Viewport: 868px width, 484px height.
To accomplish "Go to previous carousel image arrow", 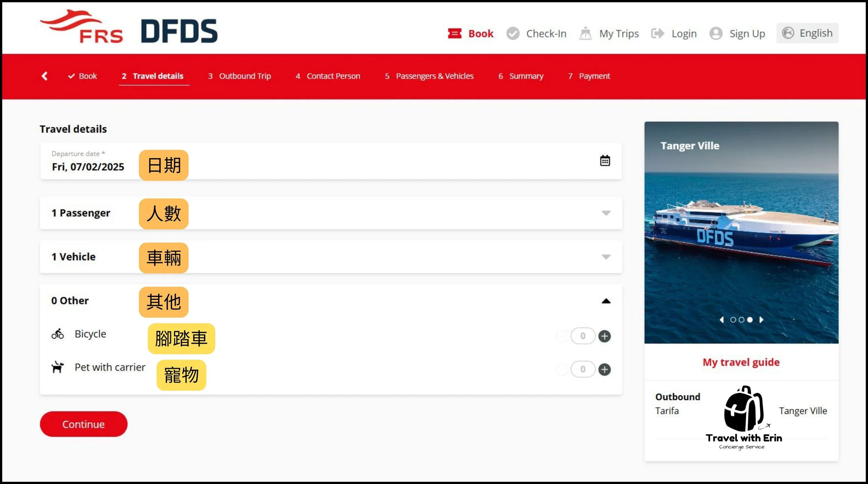I will [x=722, y=320].
